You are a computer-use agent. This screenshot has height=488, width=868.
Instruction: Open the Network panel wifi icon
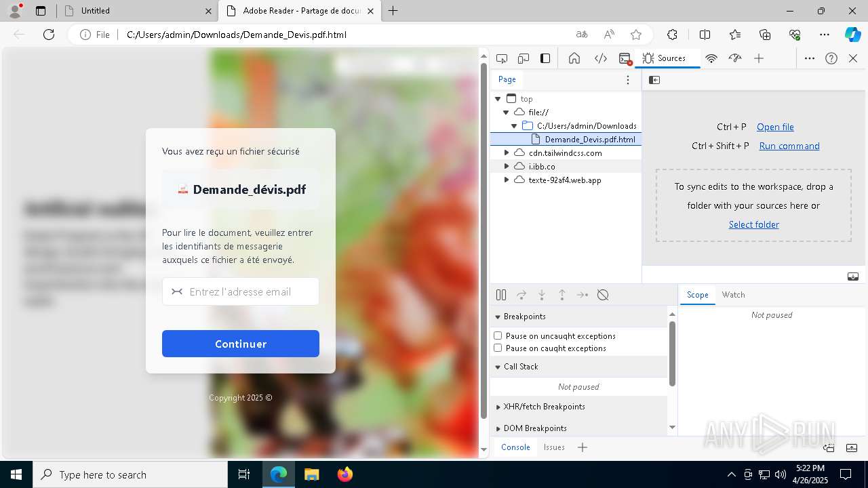(x=711, y=58)
